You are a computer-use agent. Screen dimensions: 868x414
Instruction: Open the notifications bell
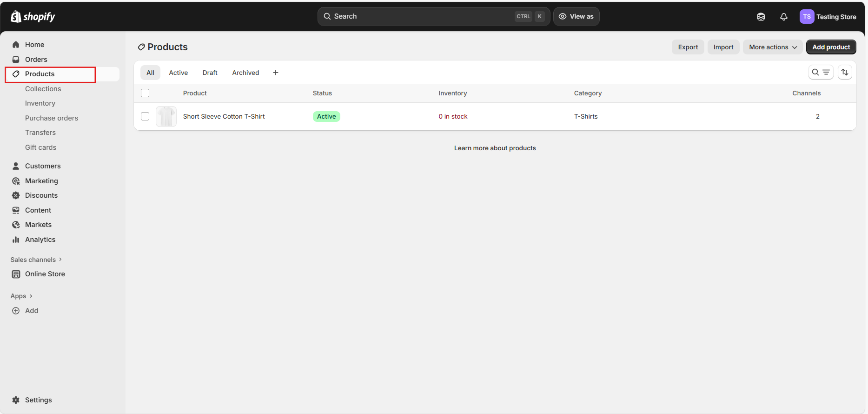click(x=783, y=17)
